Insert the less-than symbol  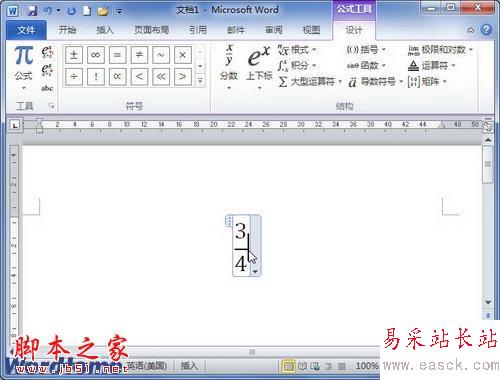[x=139, y=77]
